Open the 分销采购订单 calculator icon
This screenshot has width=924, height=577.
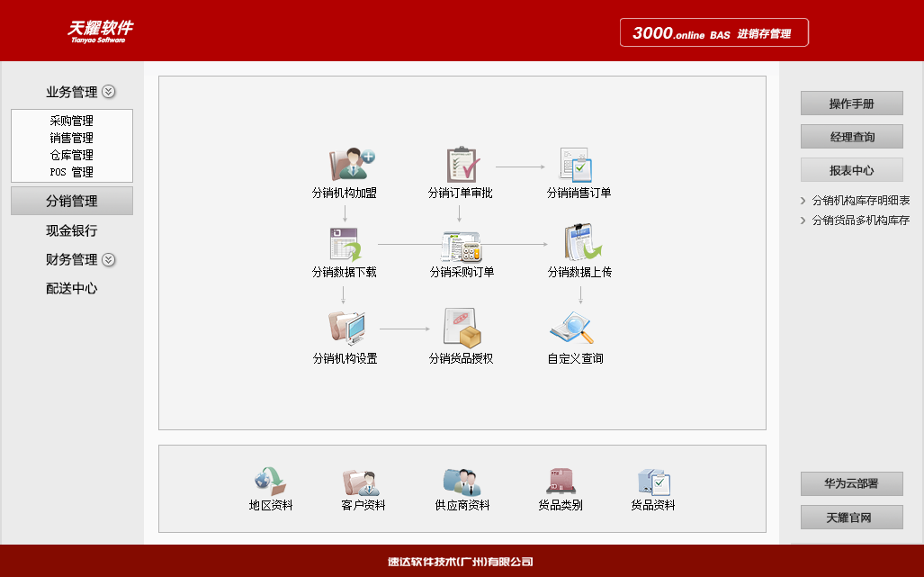[x=461, y=243]
